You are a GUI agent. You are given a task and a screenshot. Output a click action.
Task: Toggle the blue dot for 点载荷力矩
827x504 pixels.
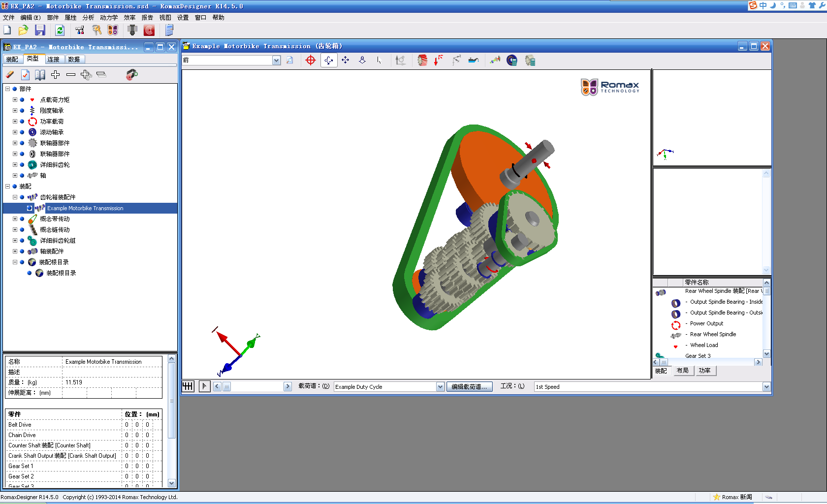coord(22,100)
